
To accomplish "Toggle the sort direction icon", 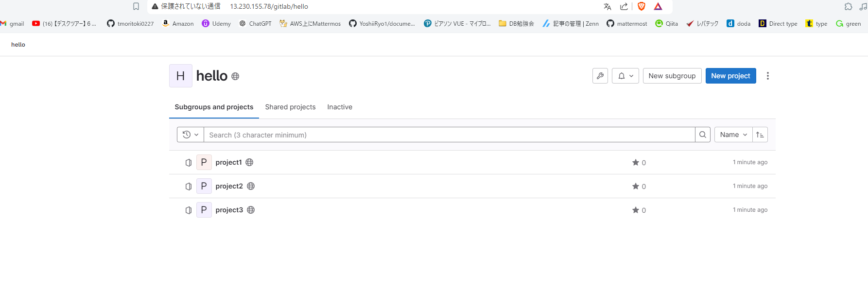I will pyautogui.click(x=760, y=135).
